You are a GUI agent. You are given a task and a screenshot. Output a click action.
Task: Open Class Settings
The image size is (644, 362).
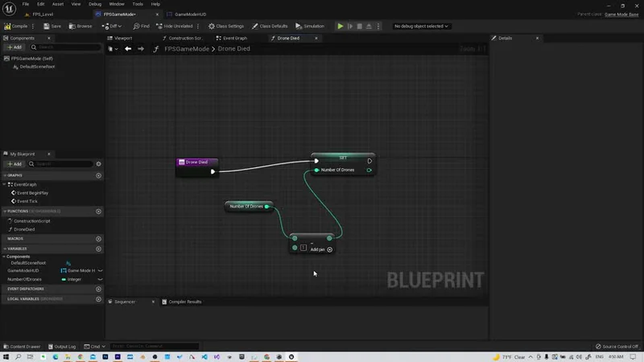(226, 27)
